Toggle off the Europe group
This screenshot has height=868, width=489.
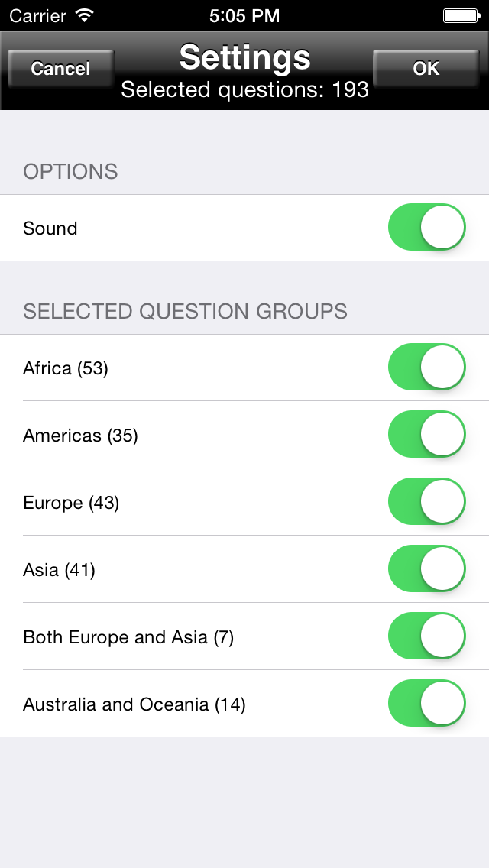coord(426,501)
